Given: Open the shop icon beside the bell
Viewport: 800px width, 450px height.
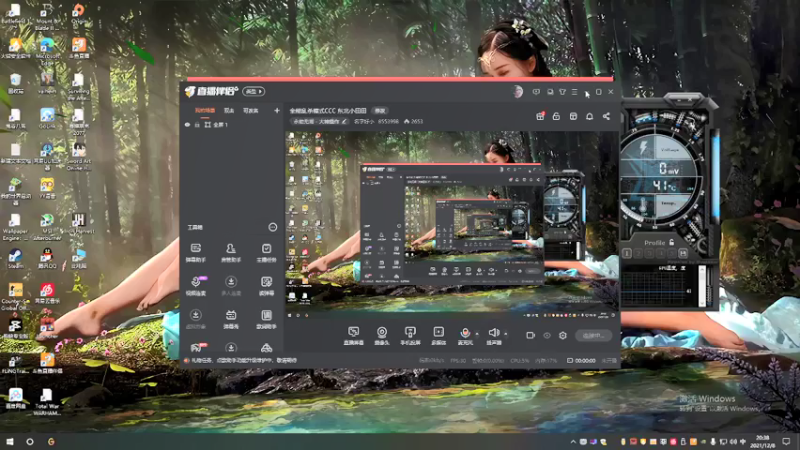Looking at the screenshot, I should [x=573, y=116].
